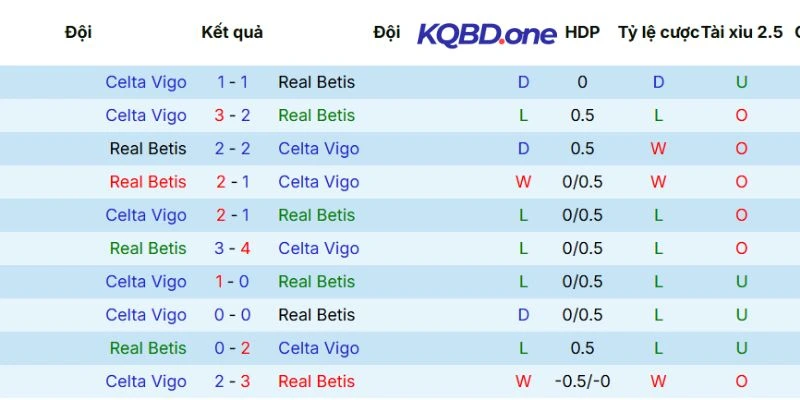
Task: Select the 0 - 2 match score
Action: coord(232,348)
